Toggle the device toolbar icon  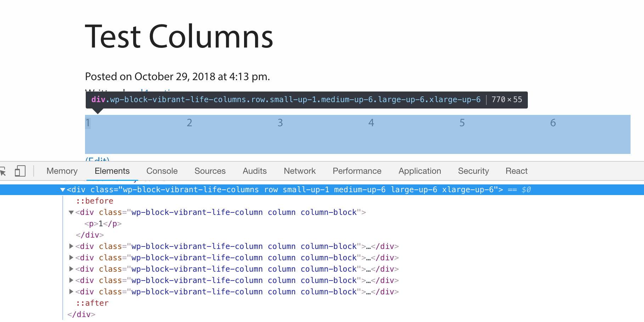20,171
